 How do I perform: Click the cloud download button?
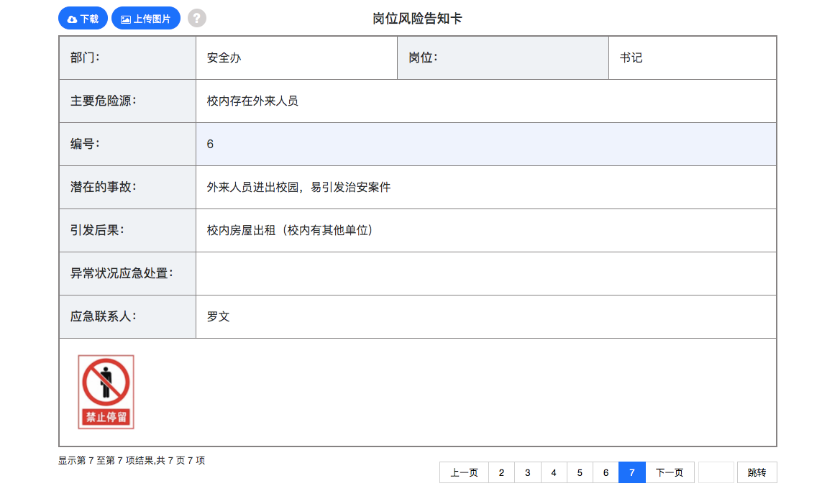[x=83, y=19]
